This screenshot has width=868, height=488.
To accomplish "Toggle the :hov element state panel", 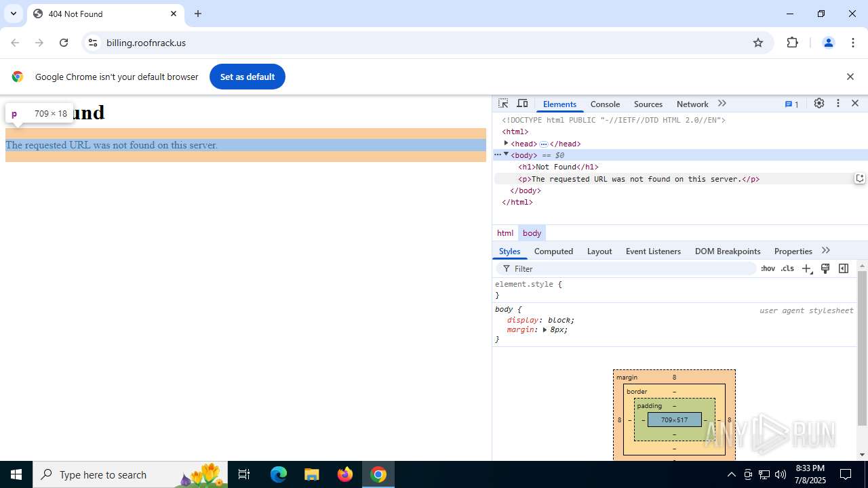I will 768,269.
